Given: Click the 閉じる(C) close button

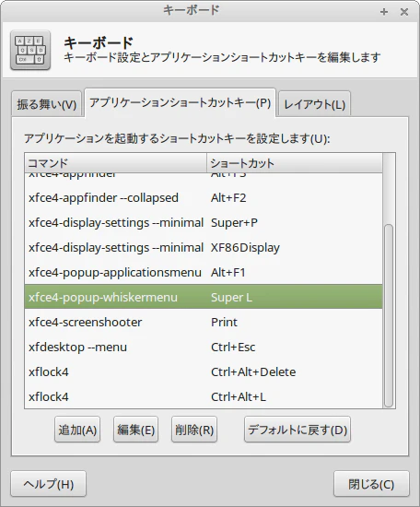Looking at the screenshot, I should 371,484.
